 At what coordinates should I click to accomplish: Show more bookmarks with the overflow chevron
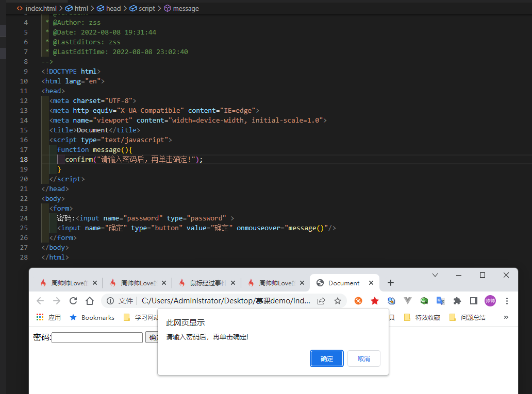coord(506,317)
